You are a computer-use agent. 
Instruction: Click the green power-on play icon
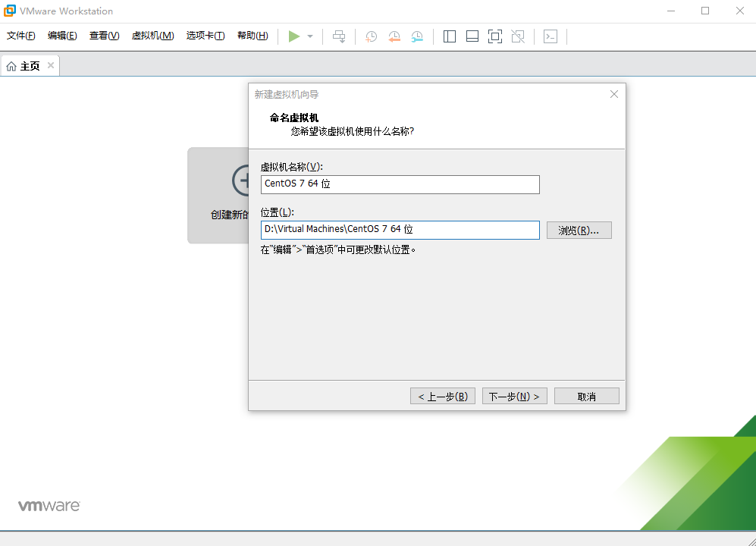[294, 36]
